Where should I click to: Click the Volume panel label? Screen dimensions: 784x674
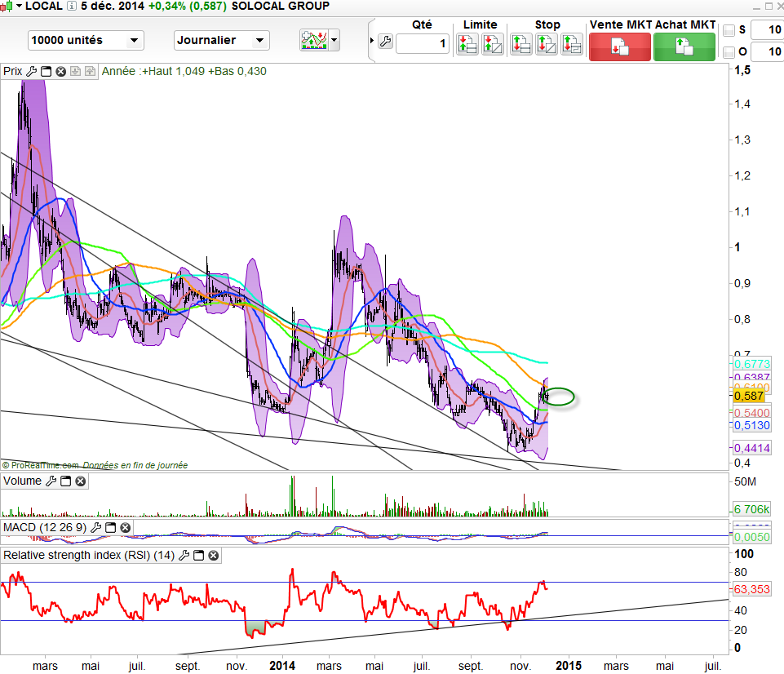(x=23, y=481)
